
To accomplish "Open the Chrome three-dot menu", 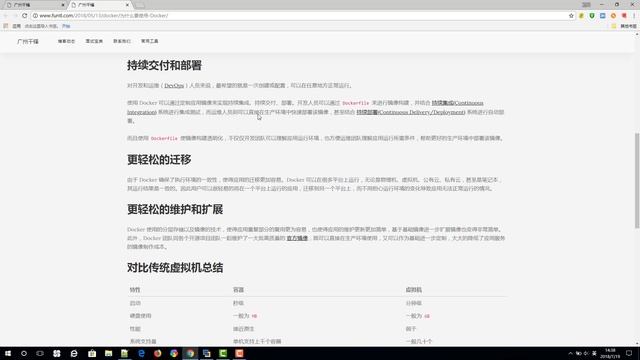I will pyautogui.click(x=634, y=16).
